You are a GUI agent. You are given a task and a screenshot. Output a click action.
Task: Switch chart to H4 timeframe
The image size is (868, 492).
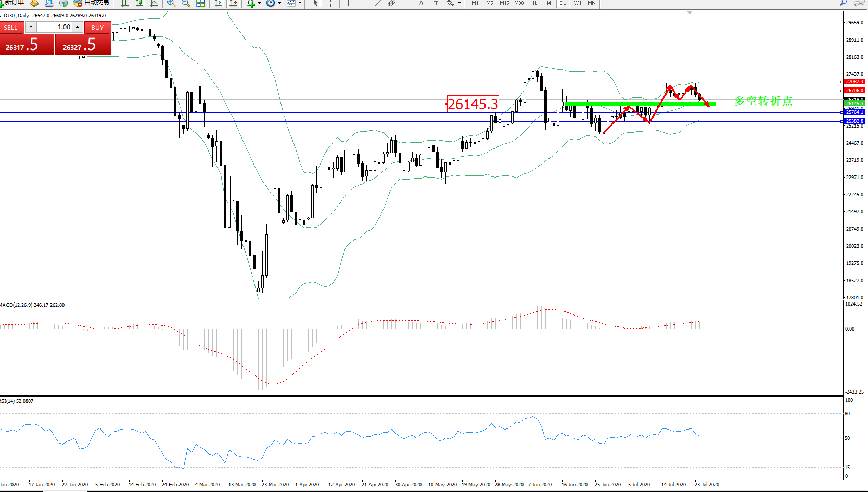click(x=547, y=3)
